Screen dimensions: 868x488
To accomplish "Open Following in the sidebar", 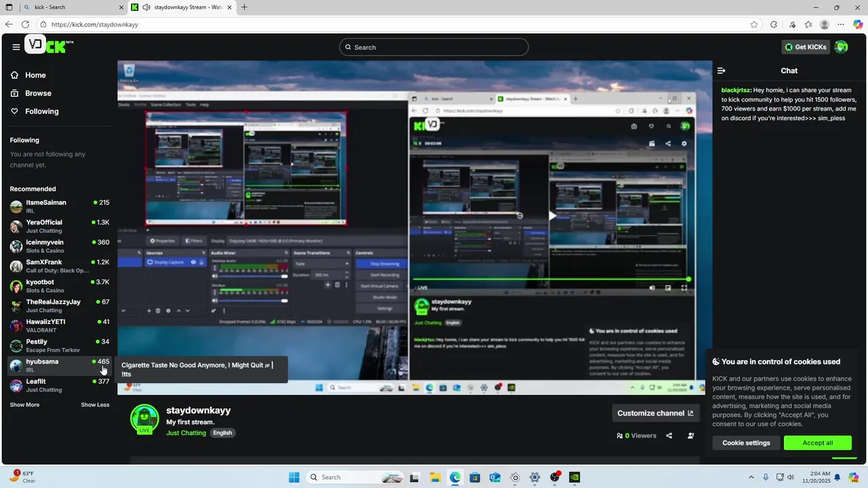I will tap(42, 111).
